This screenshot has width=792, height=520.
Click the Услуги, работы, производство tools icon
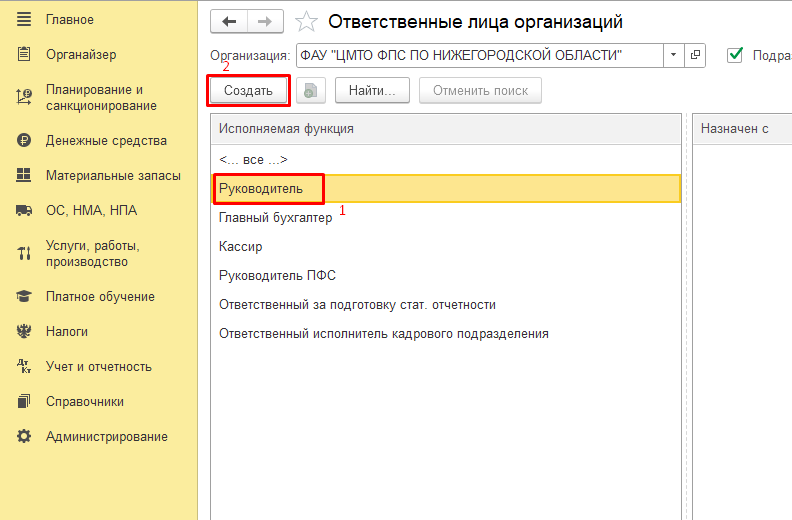click(24, 253)
